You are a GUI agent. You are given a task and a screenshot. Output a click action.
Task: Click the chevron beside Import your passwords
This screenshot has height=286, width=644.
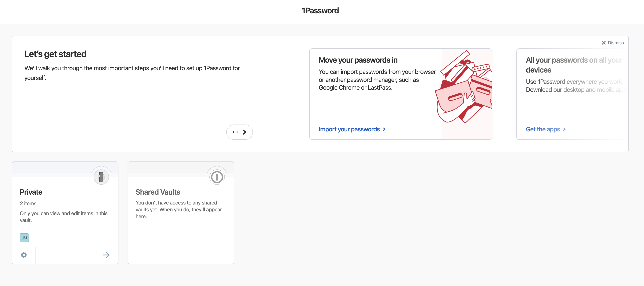click(x=384, y=129)
